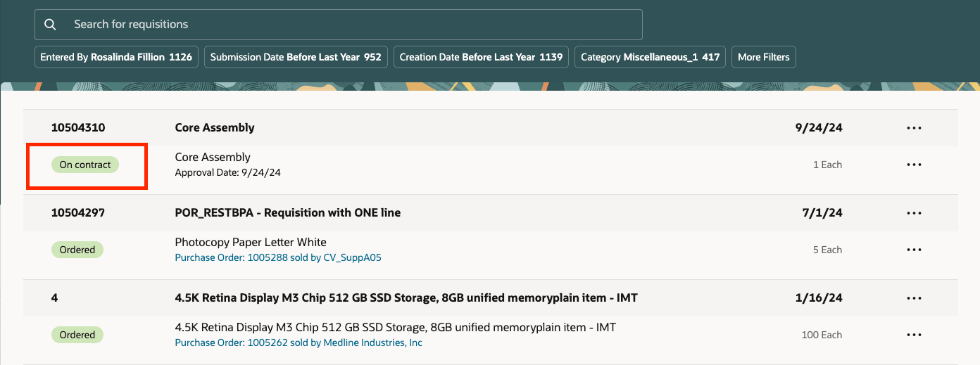
Task: Open Creation Date Before Last Year filter
Action: (x=482, y=57)
